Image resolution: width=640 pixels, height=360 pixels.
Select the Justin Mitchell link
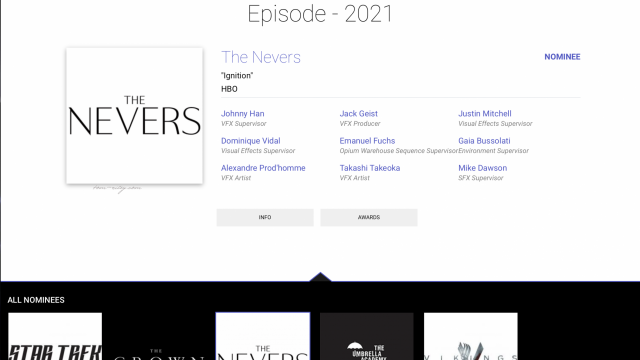tap(484, 113)
